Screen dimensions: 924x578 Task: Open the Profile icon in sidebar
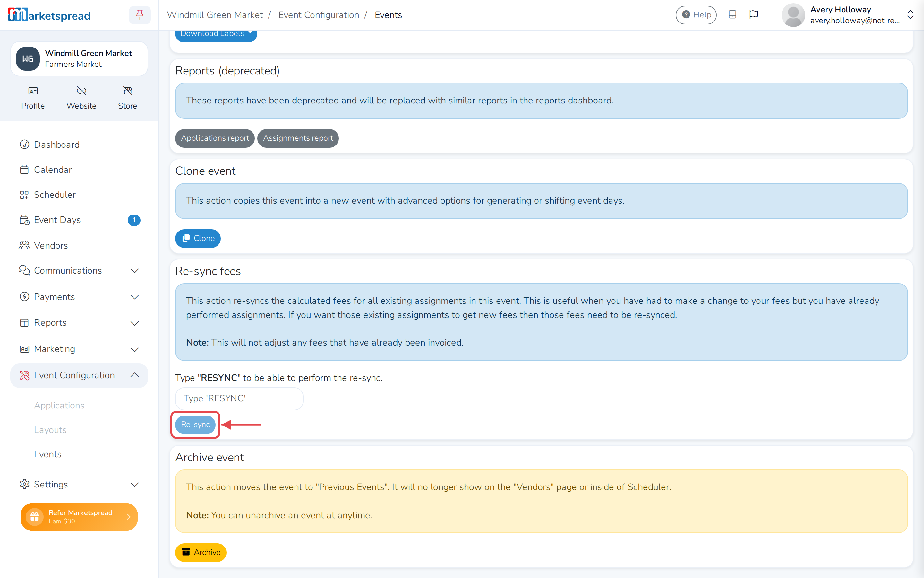[x=33, y=98]
